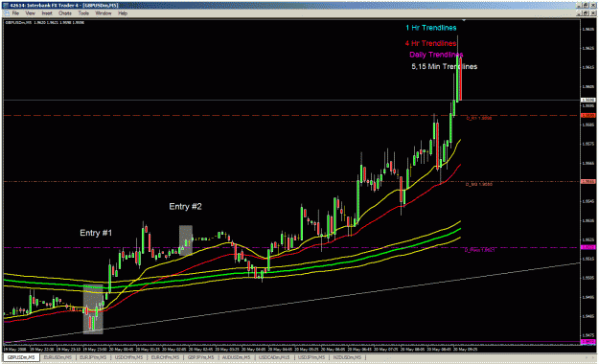Image resolution: width=599 pixels, height=364 pixels.
Task: Switch to the EURCHFm,M5 chart tab
Action: (x=165, y=357)
